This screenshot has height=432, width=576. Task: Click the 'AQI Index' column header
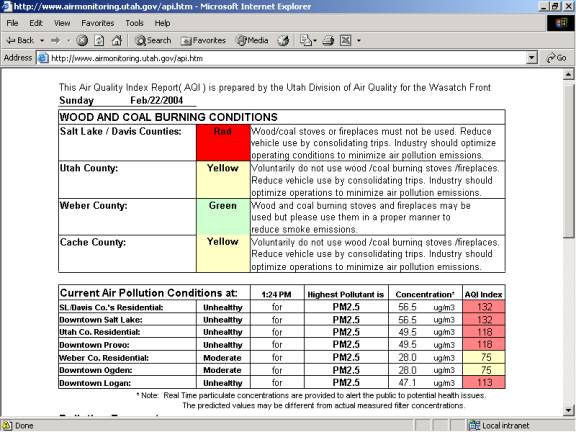coord(483,295)
